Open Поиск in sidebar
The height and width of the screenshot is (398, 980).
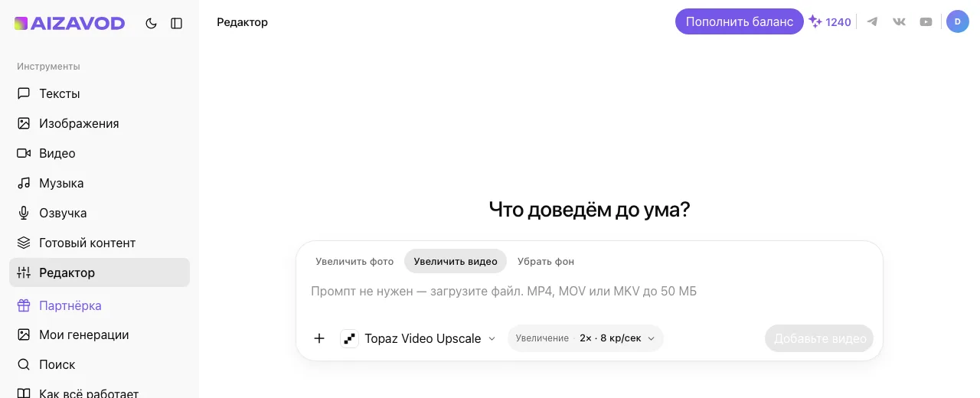(x=100, y=364)
